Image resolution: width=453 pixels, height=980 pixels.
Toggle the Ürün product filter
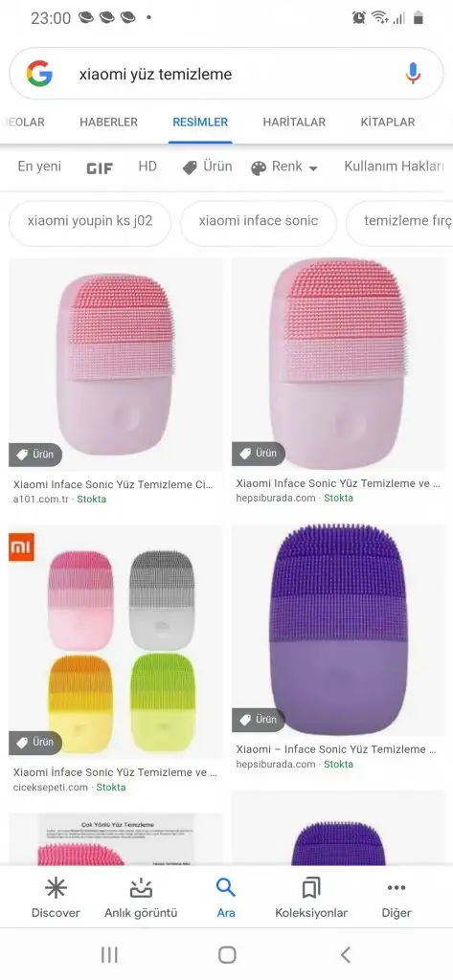207,167
